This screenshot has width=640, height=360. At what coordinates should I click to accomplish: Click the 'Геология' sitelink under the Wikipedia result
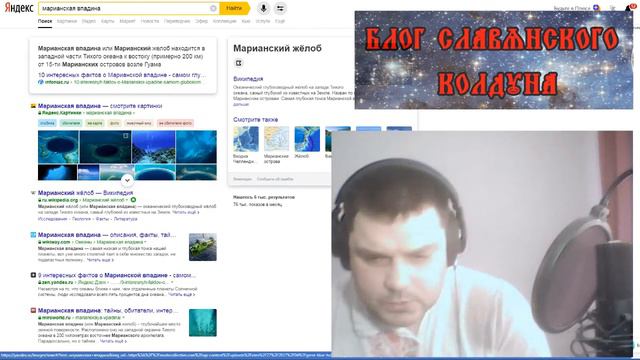(x=82, y=219)
